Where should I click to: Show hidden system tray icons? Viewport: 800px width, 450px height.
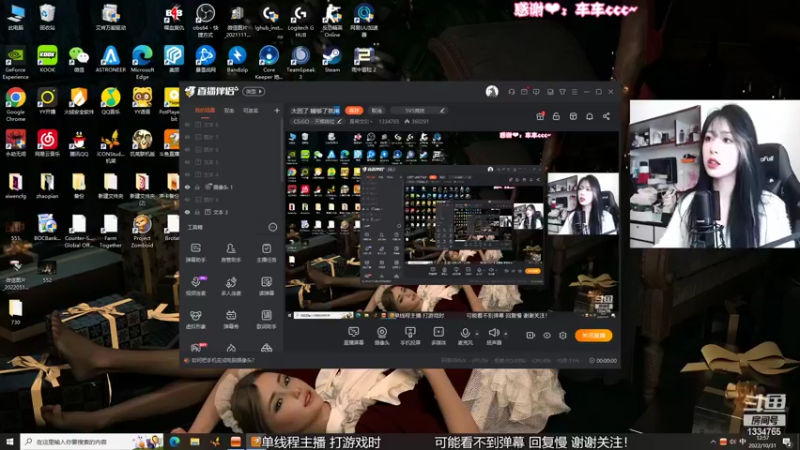(713, 442)
